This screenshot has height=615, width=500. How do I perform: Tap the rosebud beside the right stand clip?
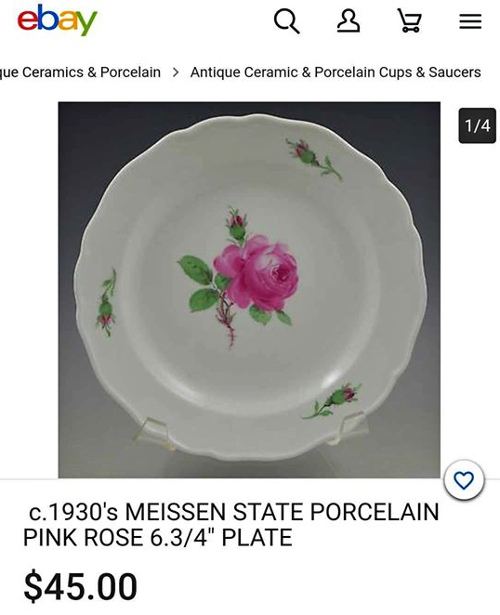[x=333, y=400]
